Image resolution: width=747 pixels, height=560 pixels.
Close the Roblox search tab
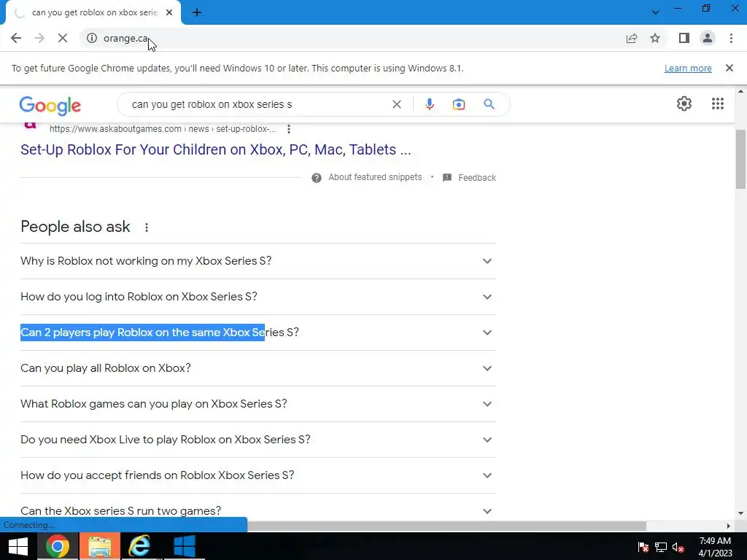point(169,13)
